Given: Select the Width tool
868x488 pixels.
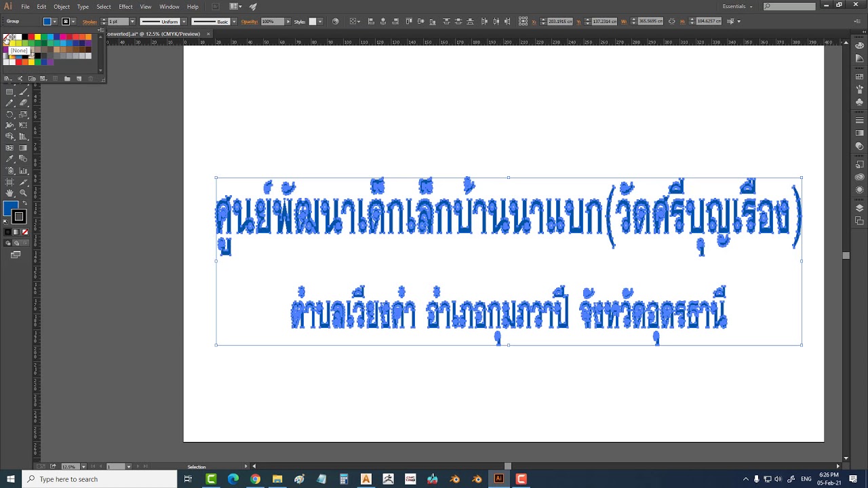Looking at the screenshot, I should tap(9, 125).
